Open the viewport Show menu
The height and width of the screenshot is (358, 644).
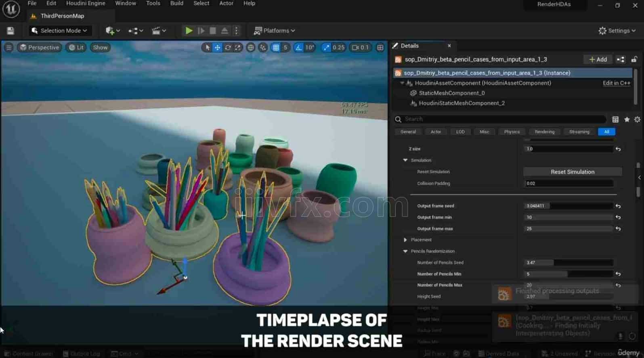coord(100,48)
